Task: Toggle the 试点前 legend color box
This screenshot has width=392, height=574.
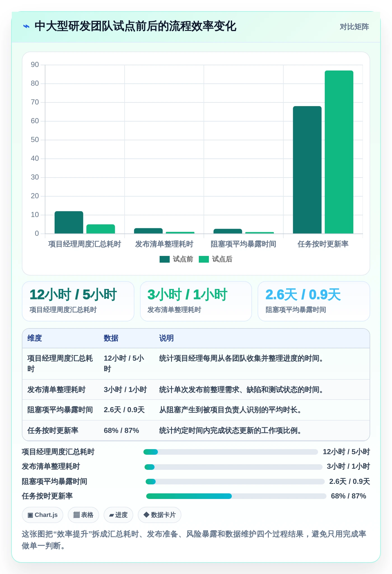Action: (165, 259)
